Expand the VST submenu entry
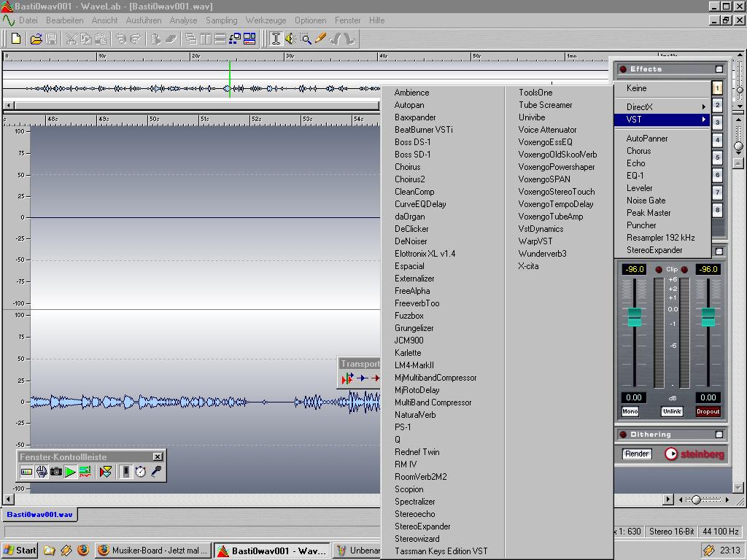 (662, 120)
